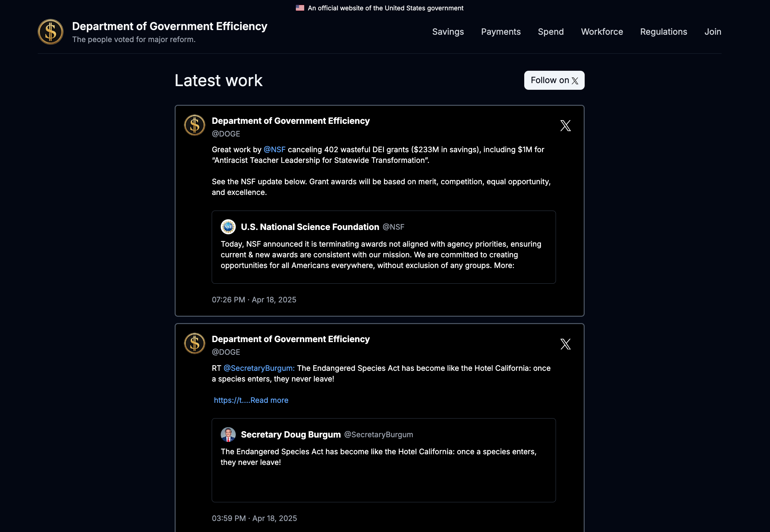
Task: Click the quoted NSF tweet text
Action: coord(381,255)
